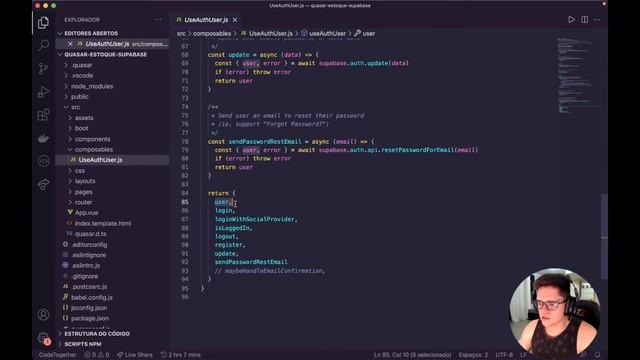Expand the layouts folder
Image resolution: width=640 pixels, height=360 pixels.
[x=85, y=181]
